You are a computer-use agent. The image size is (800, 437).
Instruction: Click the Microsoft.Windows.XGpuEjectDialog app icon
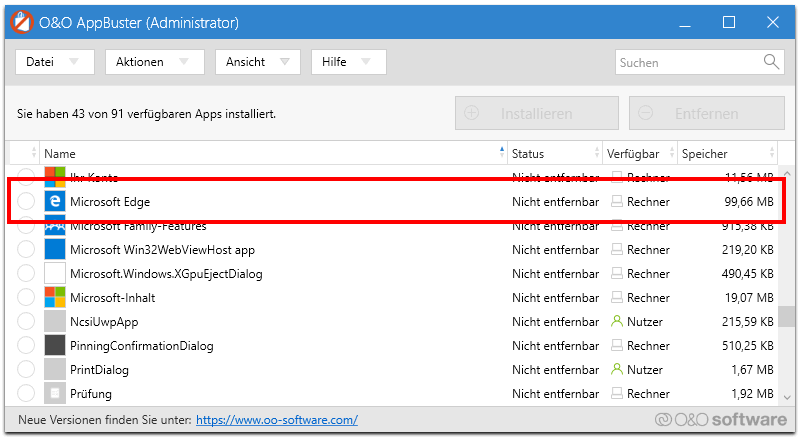pos(55,273)
